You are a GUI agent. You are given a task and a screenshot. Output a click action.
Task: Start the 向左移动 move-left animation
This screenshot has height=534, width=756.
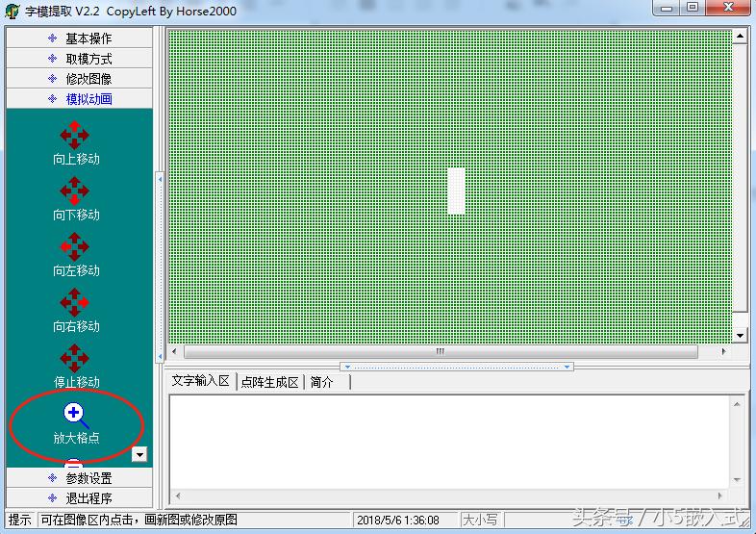click(x=74, y=247)
